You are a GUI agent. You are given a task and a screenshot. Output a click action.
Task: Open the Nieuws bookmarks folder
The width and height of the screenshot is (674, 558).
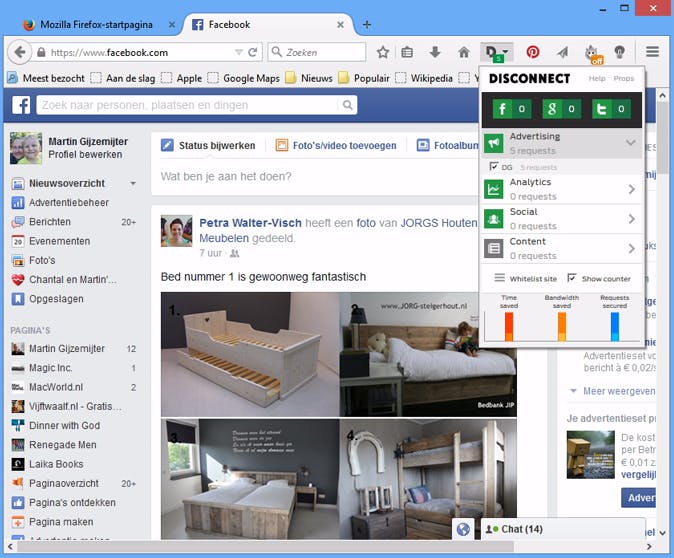[x=309, y=78]
